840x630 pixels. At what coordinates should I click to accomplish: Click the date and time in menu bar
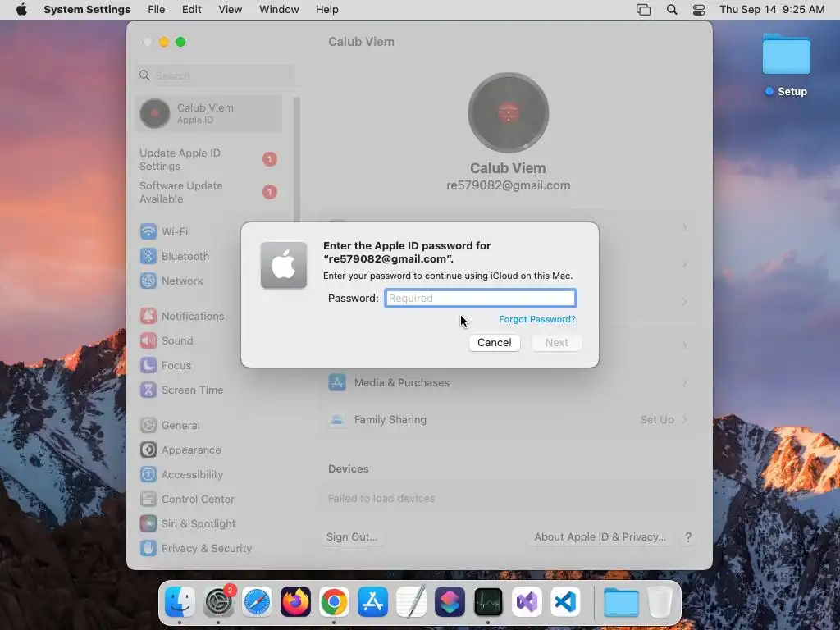pyautogui.click(x=771, y=10)
